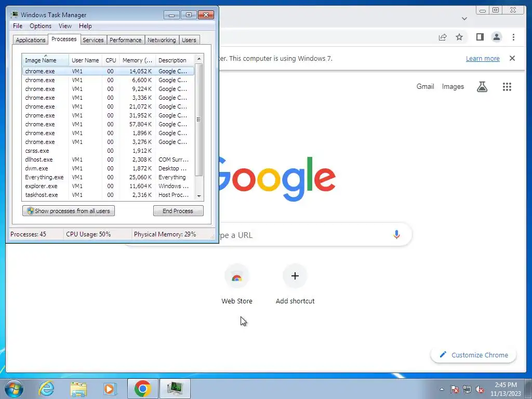Bookmark this page with the star icon
The width and height of the screenshot is (532, 399).
coord(459,37)
